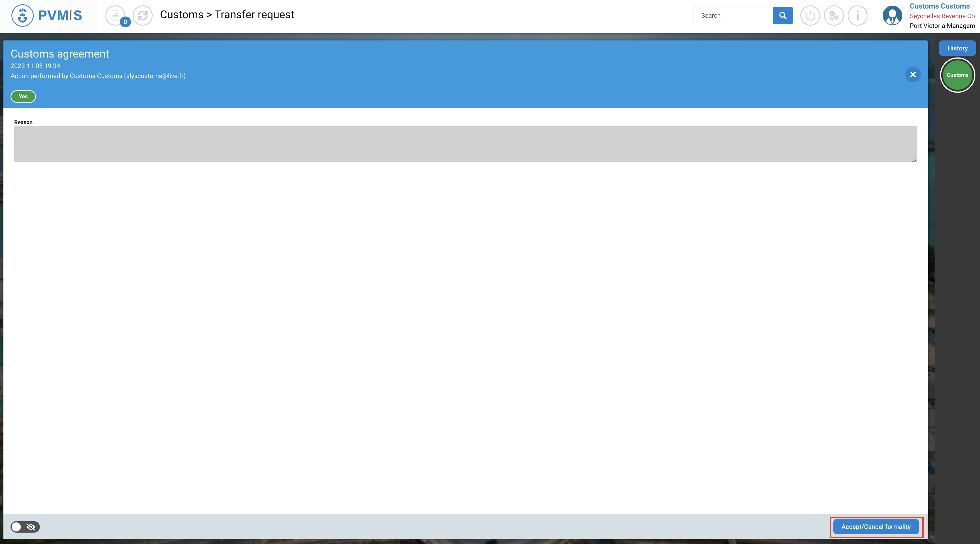Click the Customs Transfer request breadcrumb

[x=227, y=15]
